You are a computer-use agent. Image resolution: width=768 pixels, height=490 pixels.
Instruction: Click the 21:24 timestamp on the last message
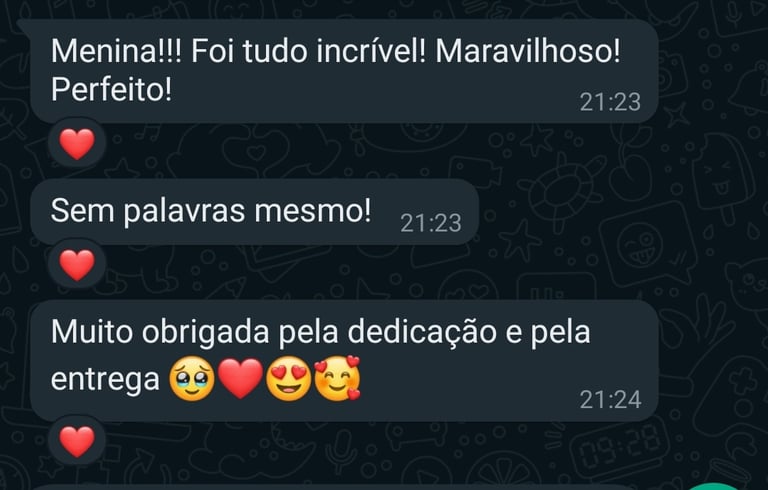(610, 400)
